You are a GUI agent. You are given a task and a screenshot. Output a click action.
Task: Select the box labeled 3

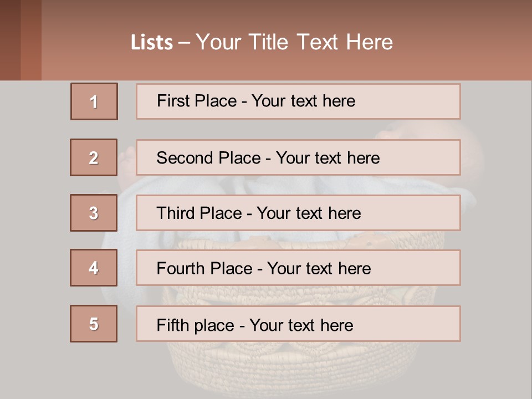(x=94, y=213)
